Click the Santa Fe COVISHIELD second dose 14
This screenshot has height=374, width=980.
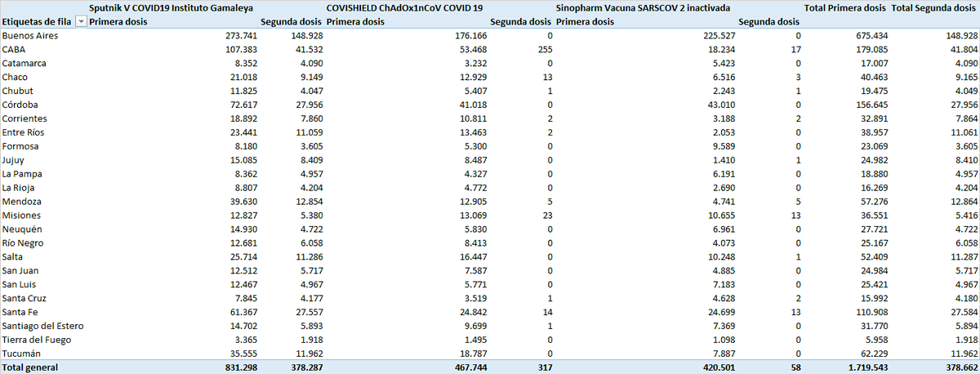pos(547,312)
